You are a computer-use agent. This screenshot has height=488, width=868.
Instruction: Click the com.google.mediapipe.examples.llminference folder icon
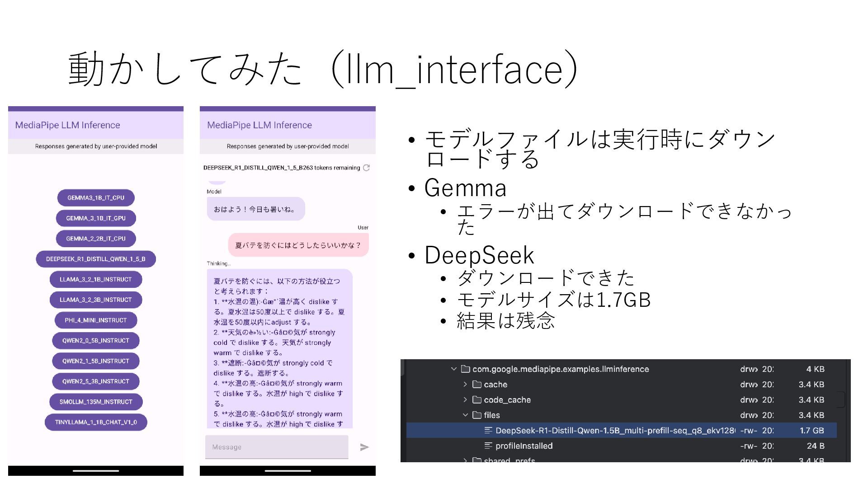coord(465,369)
